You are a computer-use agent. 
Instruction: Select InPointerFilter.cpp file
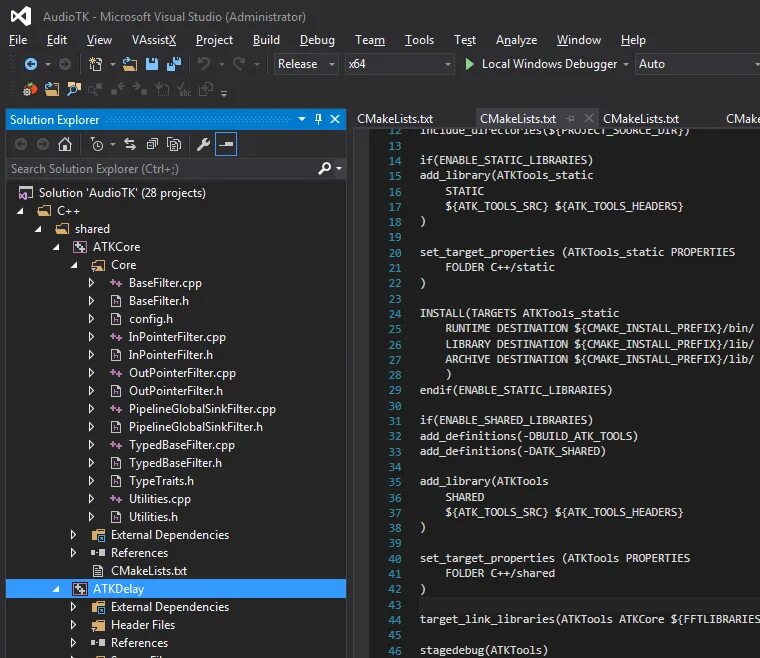click(177, 337)
